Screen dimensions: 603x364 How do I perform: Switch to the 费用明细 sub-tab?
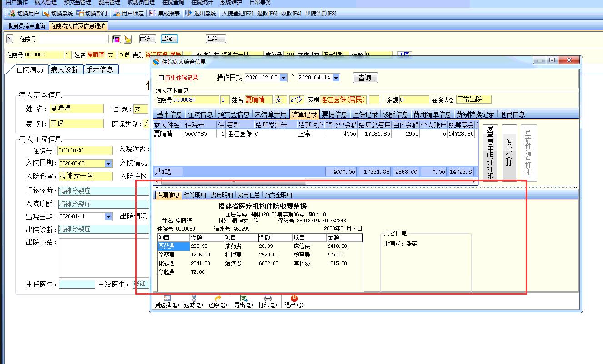tap(222, 195)
